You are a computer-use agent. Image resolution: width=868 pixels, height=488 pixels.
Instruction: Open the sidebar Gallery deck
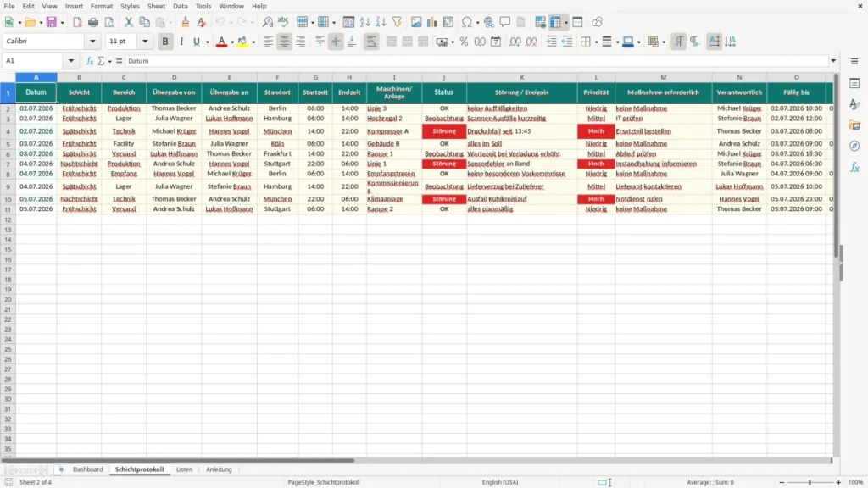coord(854,125)
